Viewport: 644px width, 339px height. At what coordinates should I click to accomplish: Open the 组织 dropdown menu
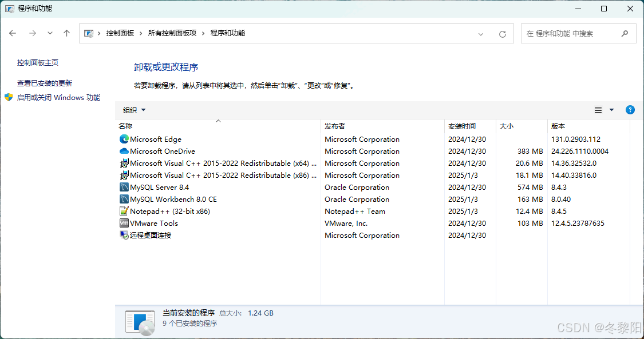(135, 110)
